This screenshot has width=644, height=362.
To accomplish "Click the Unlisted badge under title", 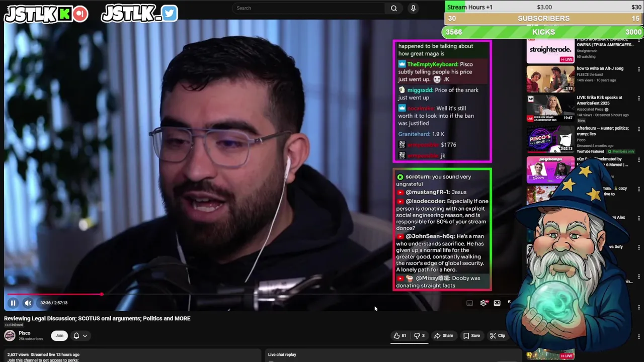I will [14, 325].
